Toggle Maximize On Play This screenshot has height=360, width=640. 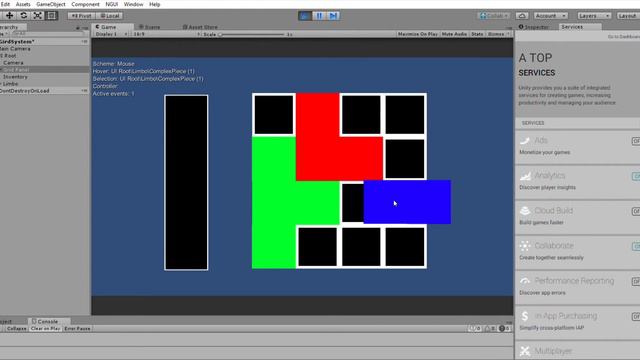pos(418,34)
